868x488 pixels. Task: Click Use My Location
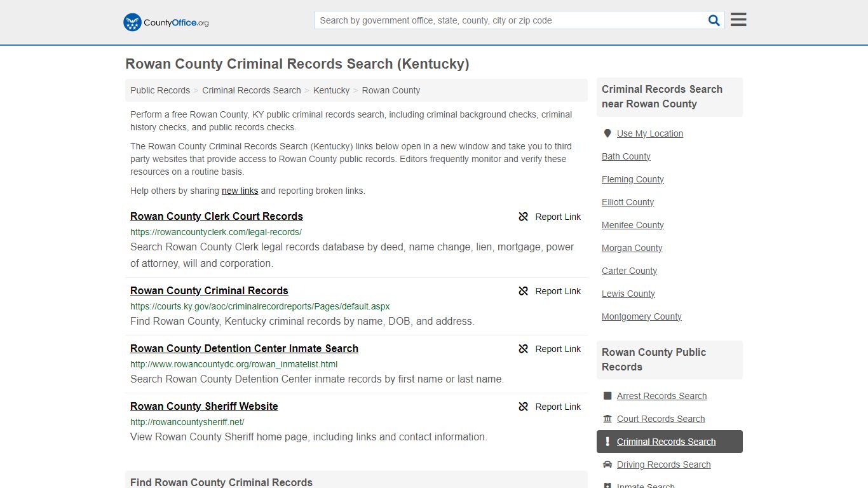650,133
